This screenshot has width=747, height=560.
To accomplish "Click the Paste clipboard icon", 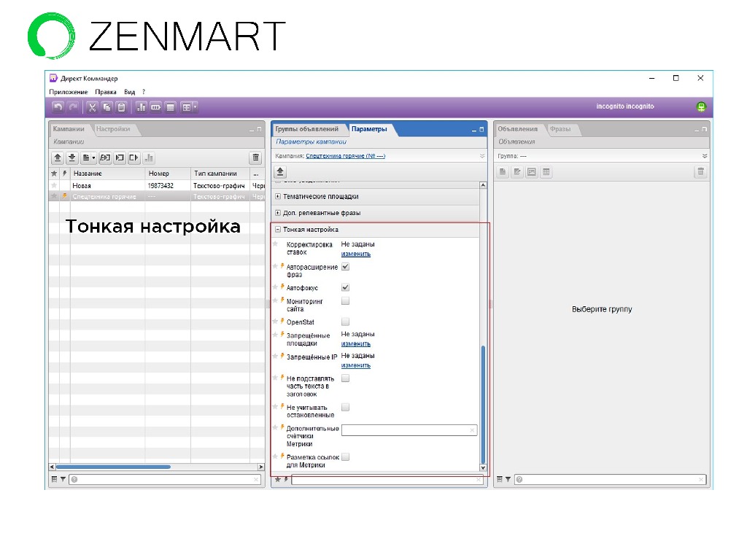I will point(122,108).
